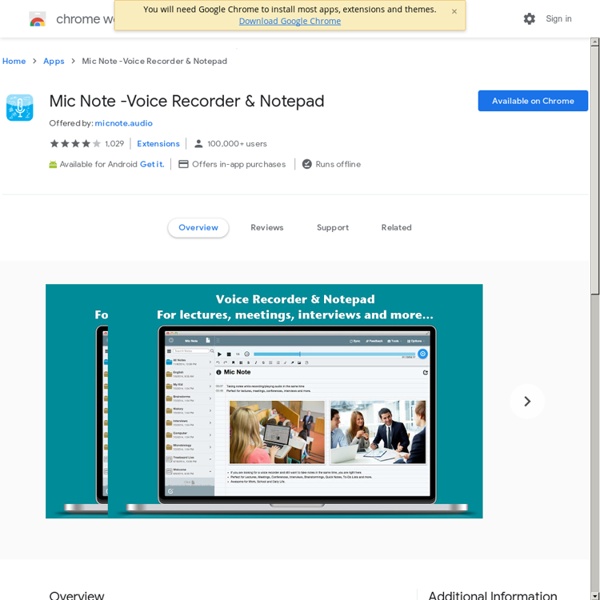Viewport: 600px width, 600px height.
Task: Go to Home in the breadcrumb
Action: [14, 61]
